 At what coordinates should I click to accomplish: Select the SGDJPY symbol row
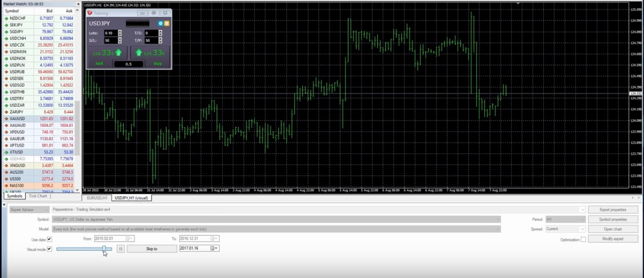click(x=39, y=32)
